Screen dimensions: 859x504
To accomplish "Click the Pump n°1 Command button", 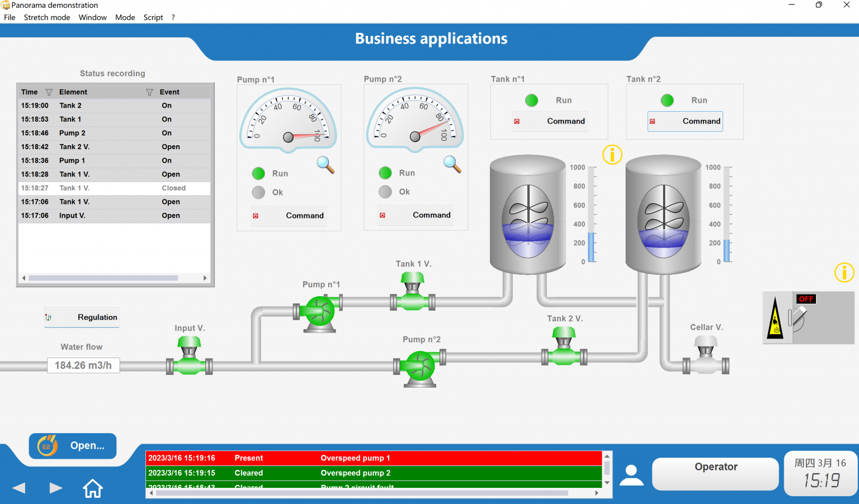I will tap(289, 216).
